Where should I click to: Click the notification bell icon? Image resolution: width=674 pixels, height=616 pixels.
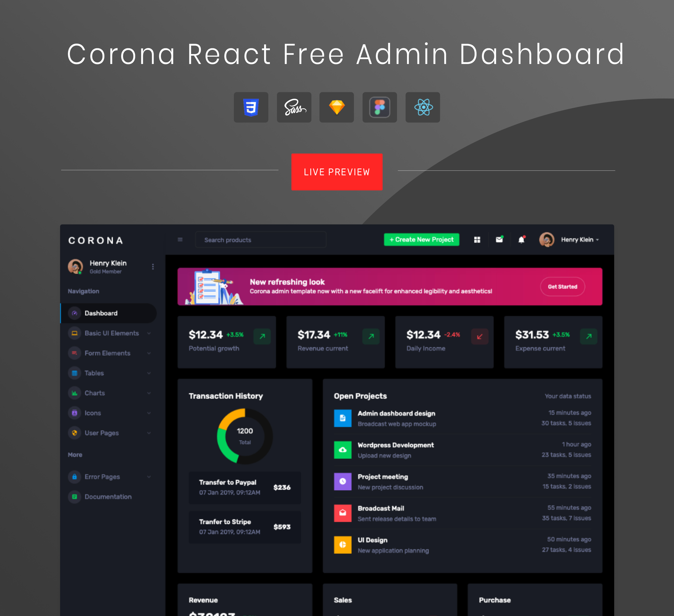point(521,240)
